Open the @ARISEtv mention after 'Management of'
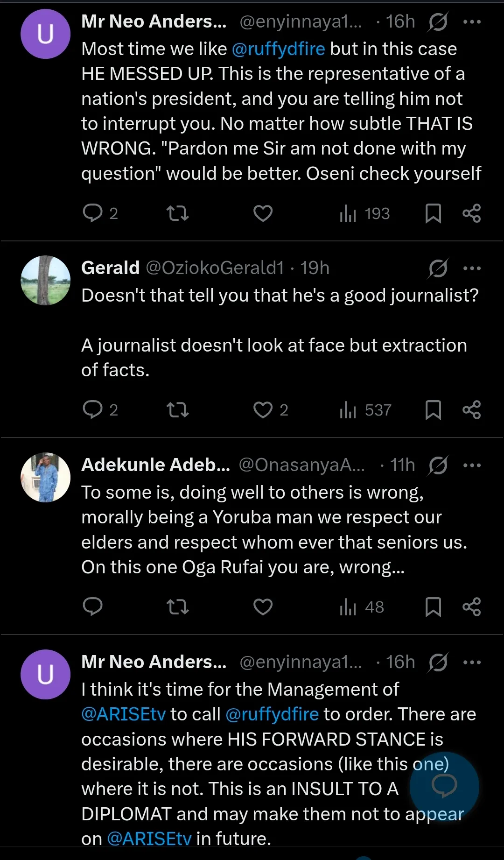The width and height of the screenshot is (504, 860). [x=123, y=714]
